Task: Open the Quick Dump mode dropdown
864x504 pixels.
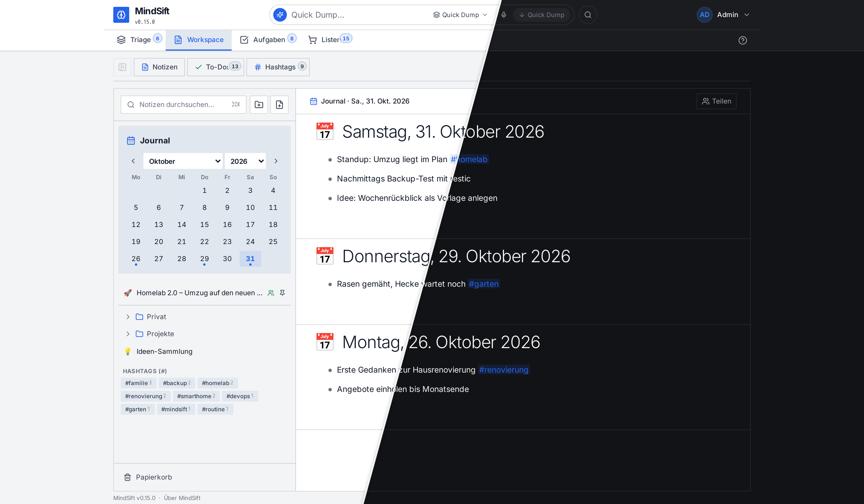Action: click(460, 15)
